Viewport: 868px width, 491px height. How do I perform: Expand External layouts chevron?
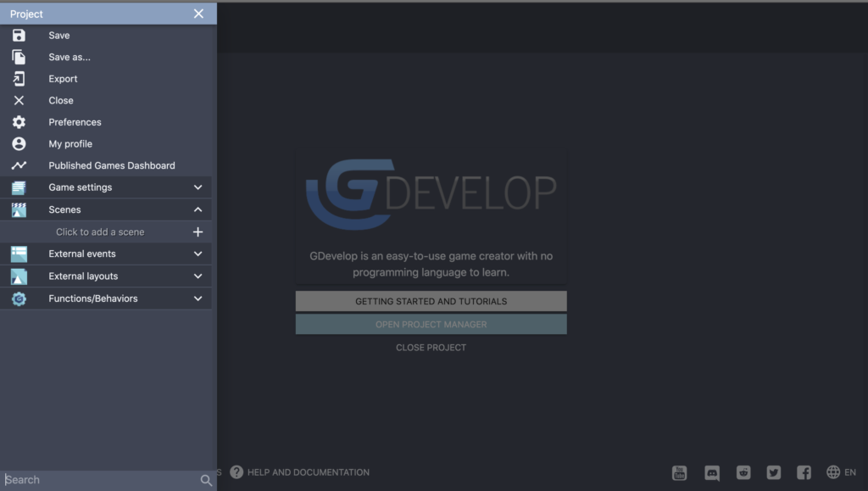point(198,276)
